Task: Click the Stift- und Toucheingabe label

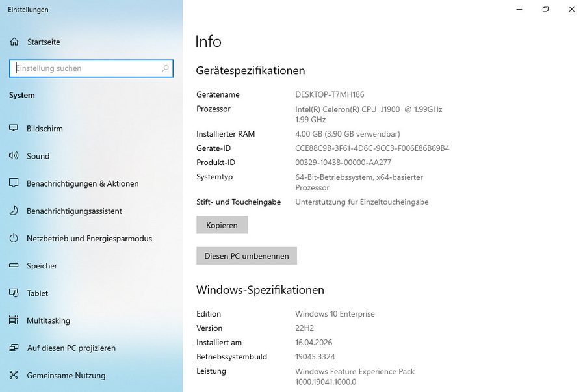Action: (239, 202)
